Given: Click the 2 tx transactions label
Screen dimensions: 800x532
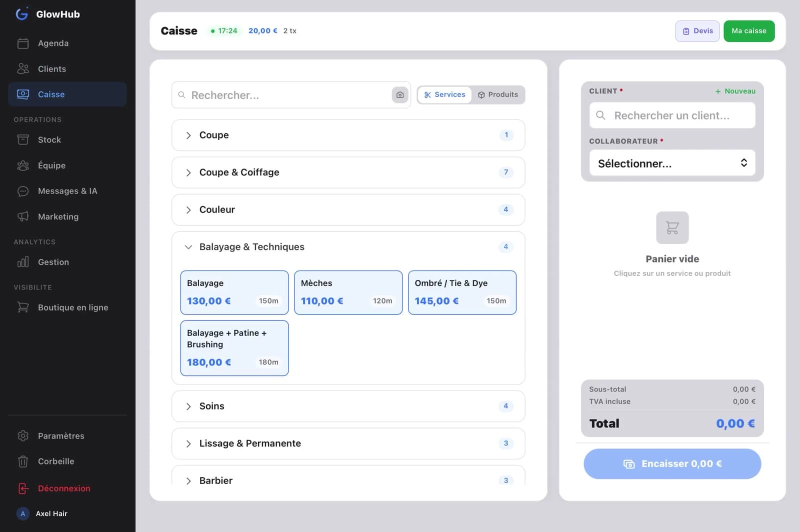Looking at the screenshot, I should pyautogui.click(x=290, y=31).
